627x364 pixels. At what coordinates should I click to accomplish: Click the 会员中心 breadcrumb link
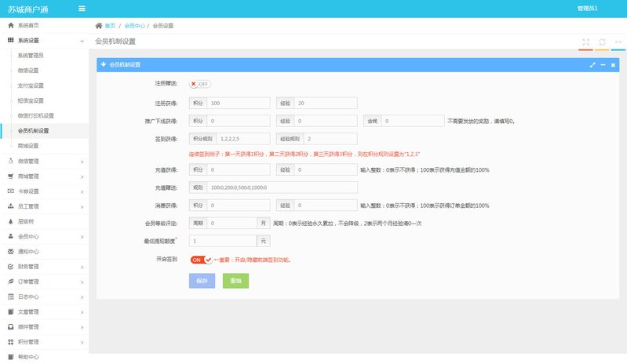(135, 26)
